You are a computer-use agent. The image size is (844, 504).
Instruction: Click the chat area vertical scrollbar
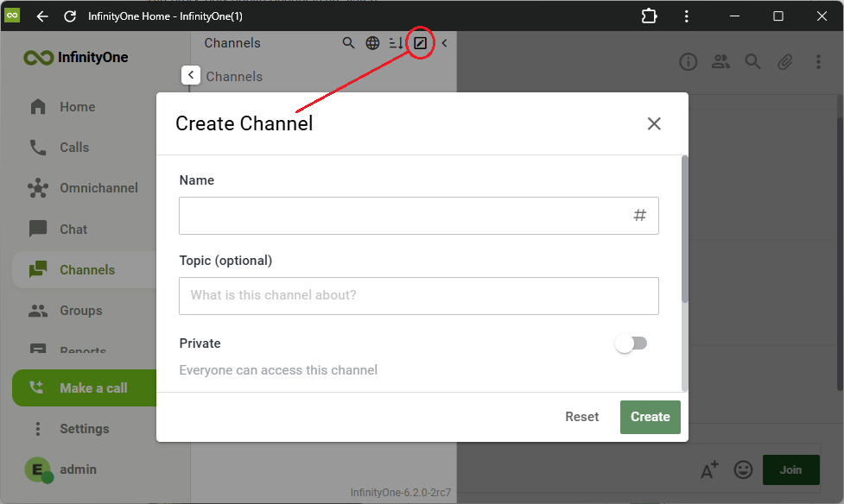point(841,253)
